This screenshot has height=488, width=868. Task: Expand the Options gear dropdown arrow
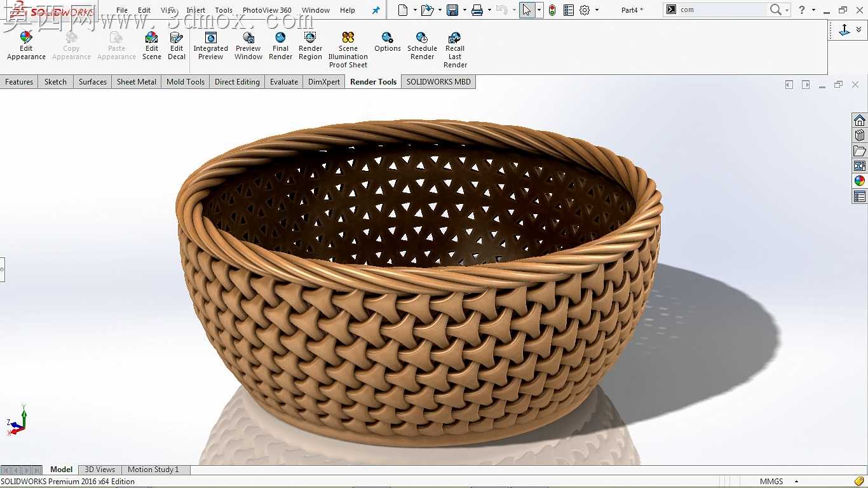tap(597, 10)
